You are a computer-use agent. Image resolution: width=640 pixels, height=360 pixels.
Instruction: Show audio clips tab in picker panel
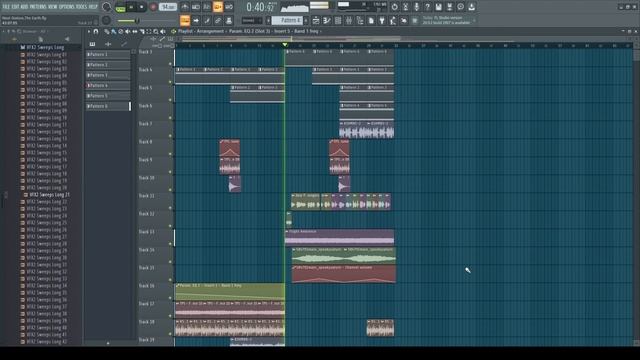point(108,44)
